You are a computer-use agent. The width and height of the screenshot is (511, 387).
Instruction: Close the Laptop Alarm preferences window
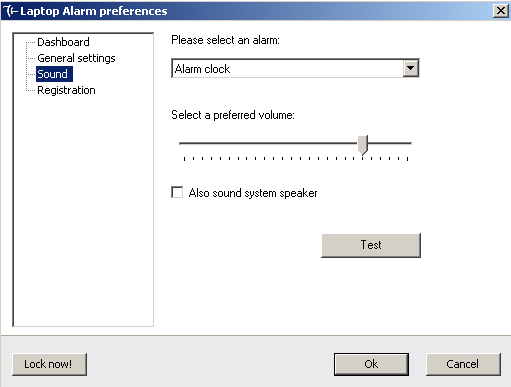click(500, 11)
